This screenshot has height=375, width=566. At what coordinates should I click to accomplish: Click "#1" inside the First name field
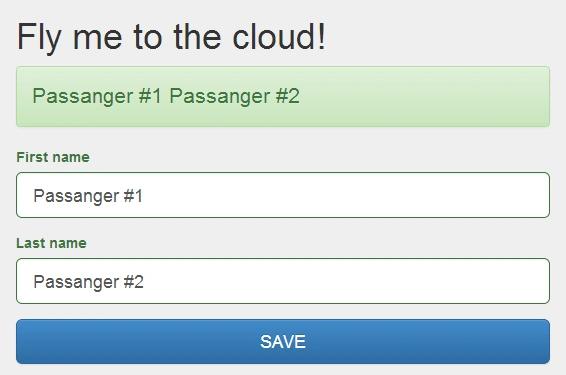pyautogui.click(x=133, y=196)
